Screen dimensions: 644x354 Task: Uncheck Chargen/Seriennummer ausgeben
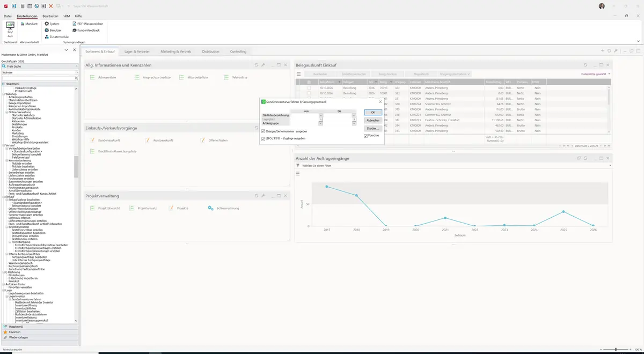(264, 131)
